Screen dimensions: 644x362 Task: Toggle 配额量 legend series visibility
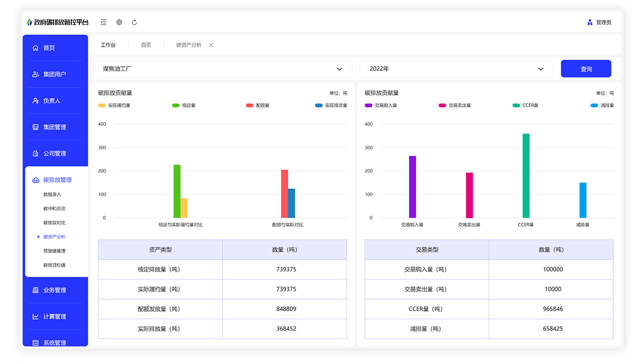pos(258,106)
